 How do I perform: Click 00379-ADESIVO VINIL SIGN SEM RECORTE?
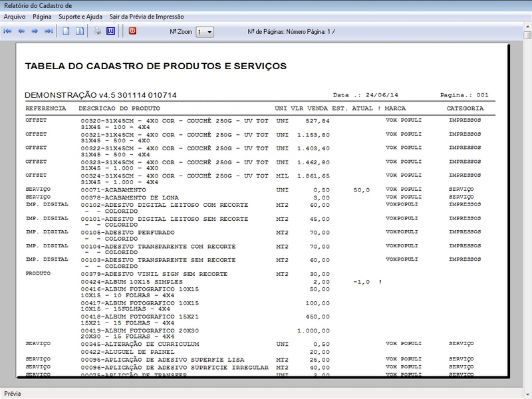click(154, 274)
